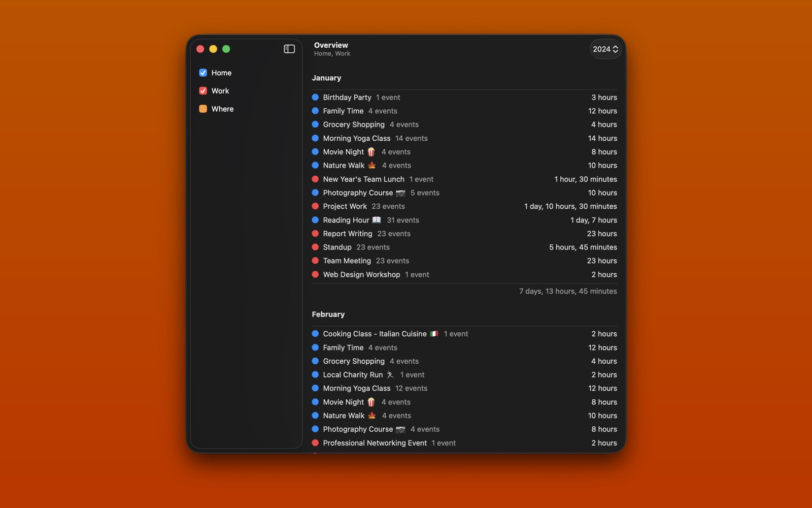Open the 2024 year selector
Screen dimensions: 812x508
pyautogui.click(x=605, y=49)
